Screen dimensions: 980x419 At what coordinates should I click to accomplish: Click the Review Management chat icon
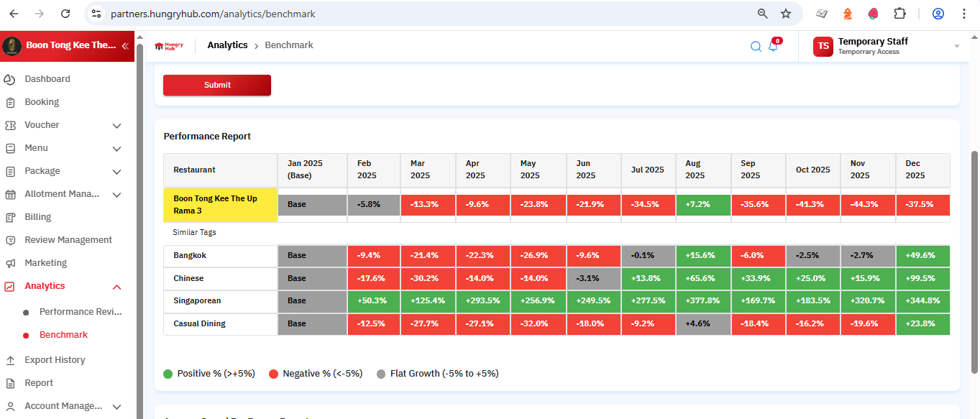pyautogui.click(x=10, y=240)
